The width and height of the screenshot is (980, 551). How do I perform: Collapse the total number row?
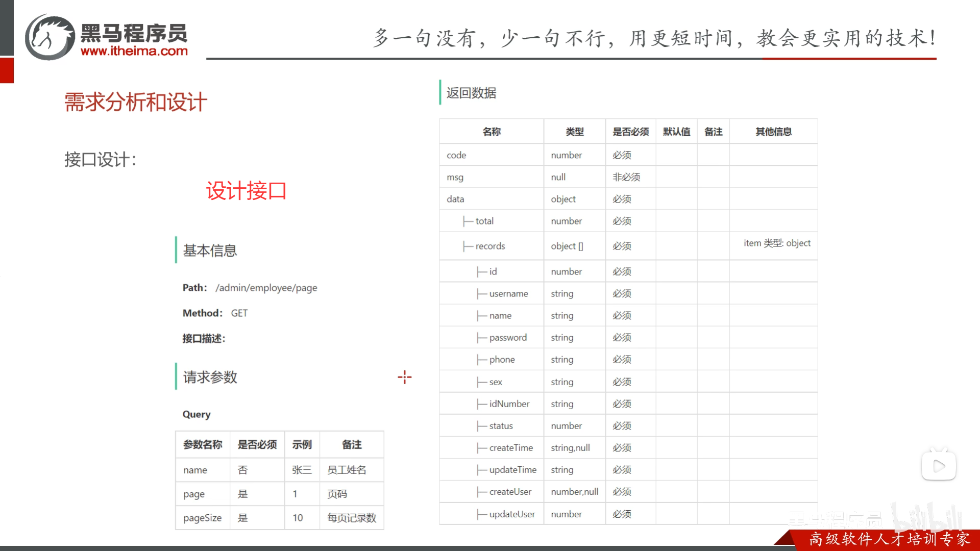tap(484, 220)
